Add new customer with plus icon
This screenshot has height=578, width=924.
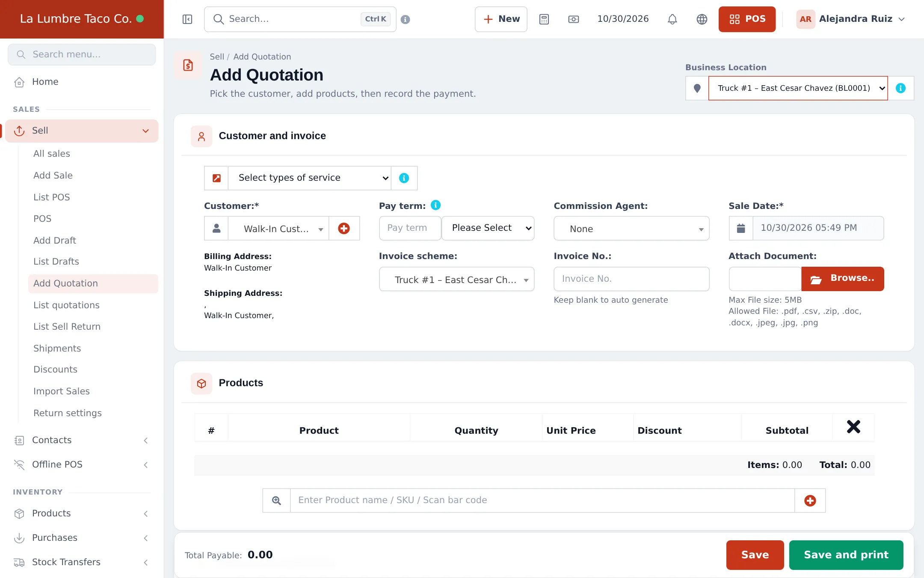[x=344, y=228]
